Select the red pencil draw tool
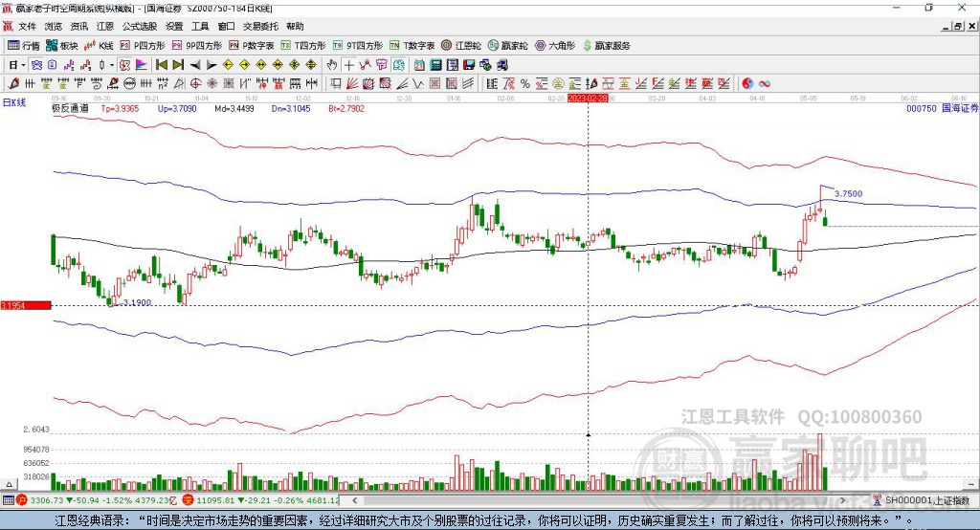The height and width of the screenshot is (530, 980). tap(13, 84)
